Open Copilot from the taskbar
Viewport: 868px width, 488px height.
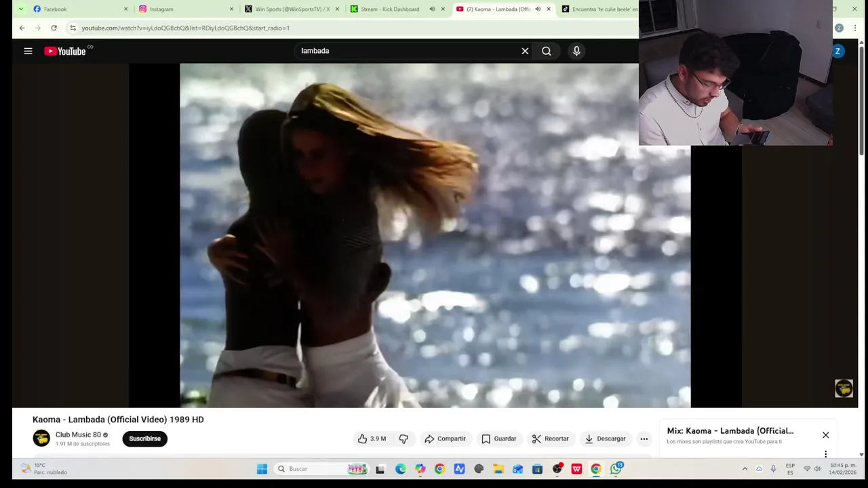click(420, 468)
